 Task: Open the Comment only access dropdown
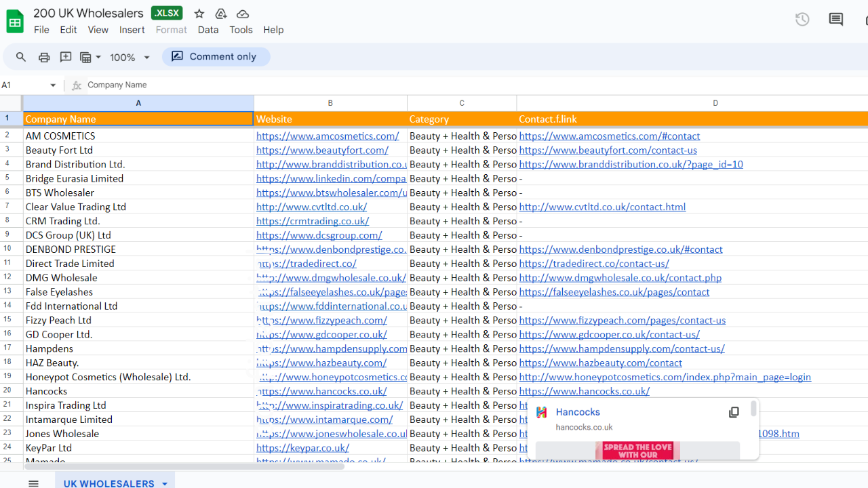pyautogui.click(x=216, y=57)
